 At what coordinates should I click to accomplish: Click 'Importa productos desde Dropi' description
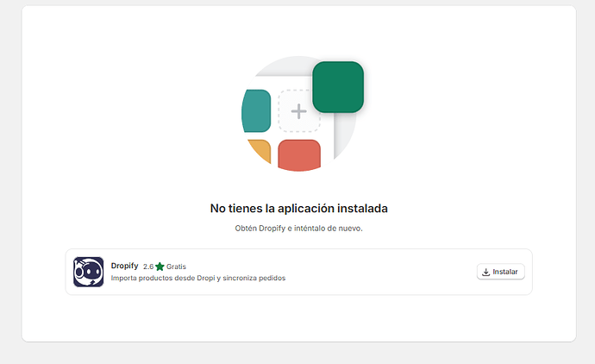pos(198,278)
